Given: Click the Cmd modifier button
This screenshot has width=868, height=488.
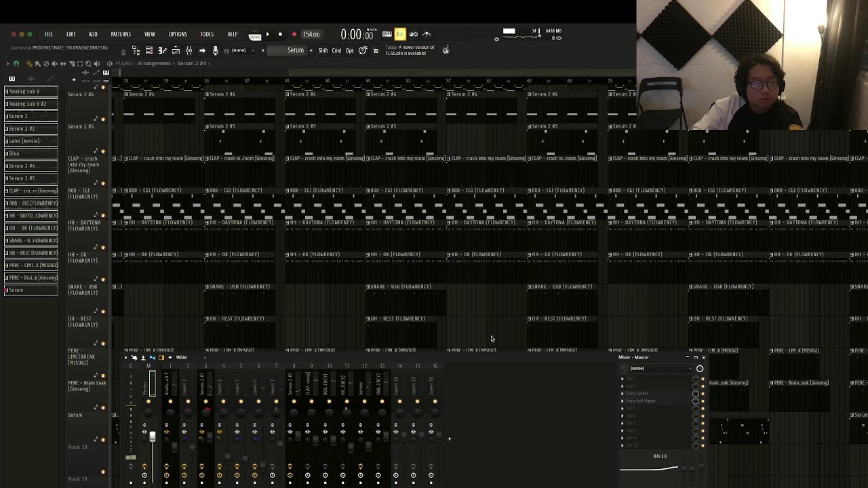Looking at the screenshot, I should pyautogui.click(x=336, y=50).
